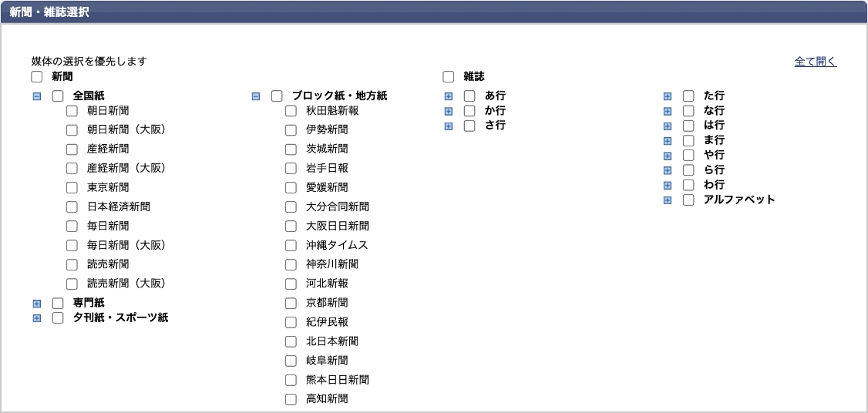The image size is (868, 413).
Task: Check the 大分合同新聞 box
Action: (291, 207)
